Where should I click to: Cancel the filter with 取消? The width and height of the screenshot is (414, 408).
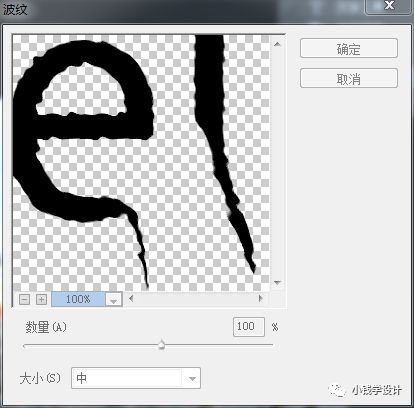coord(349,78)
